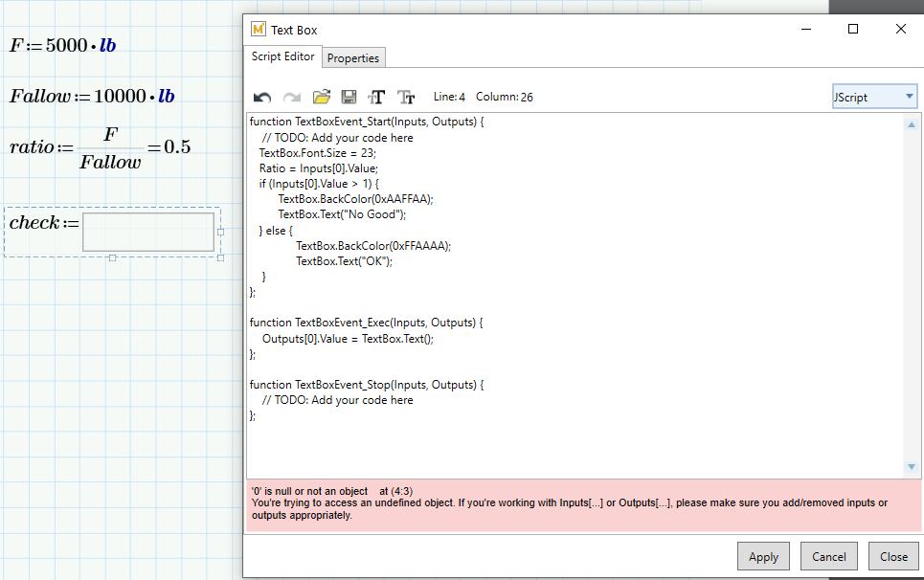This screenshot has width=924, height=580.
Task: Redo the script change
Action: (290, 96)
